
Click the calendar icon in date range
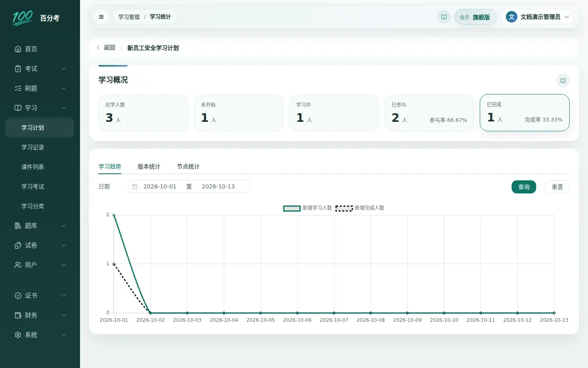[x=135, y=186]
